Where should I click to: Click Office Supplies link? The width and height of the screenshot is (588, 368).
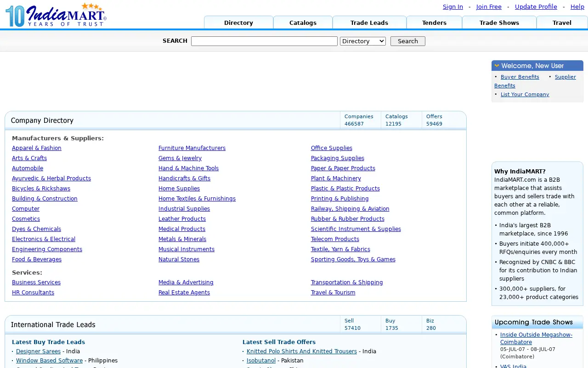[x=332, y=148]
